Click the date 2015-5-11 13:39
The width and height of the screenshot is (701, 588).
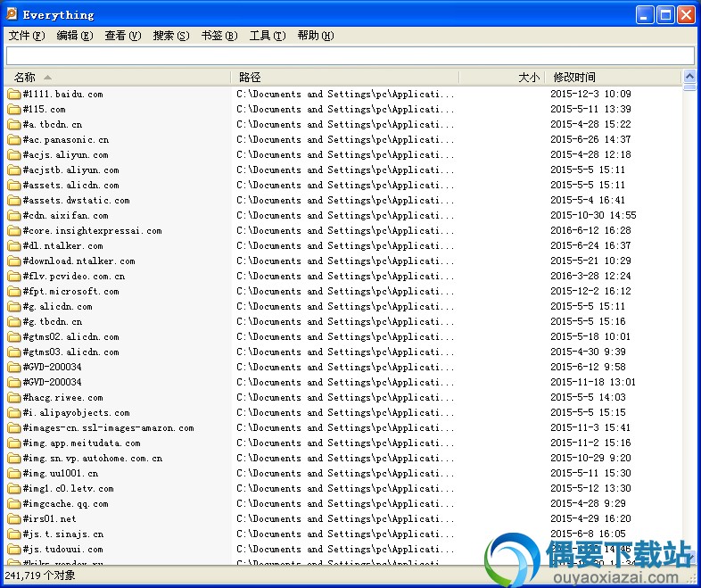[590, 109]
